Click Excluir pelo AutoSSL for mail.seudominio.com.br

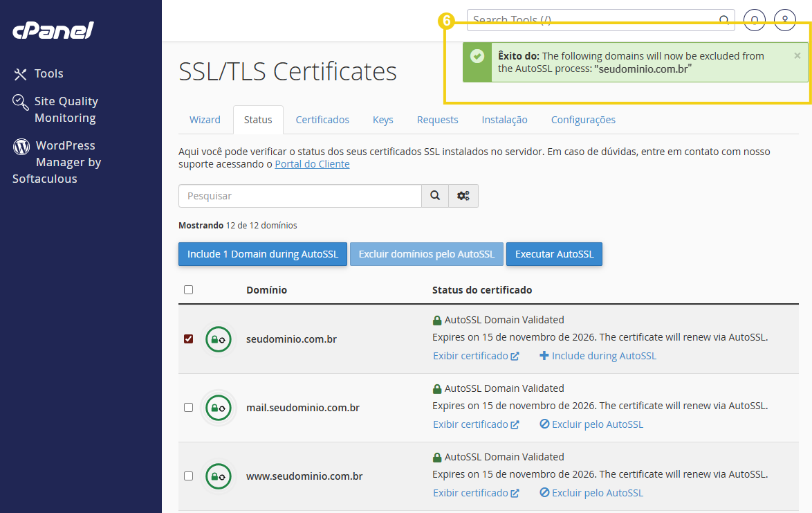[591, 424]
